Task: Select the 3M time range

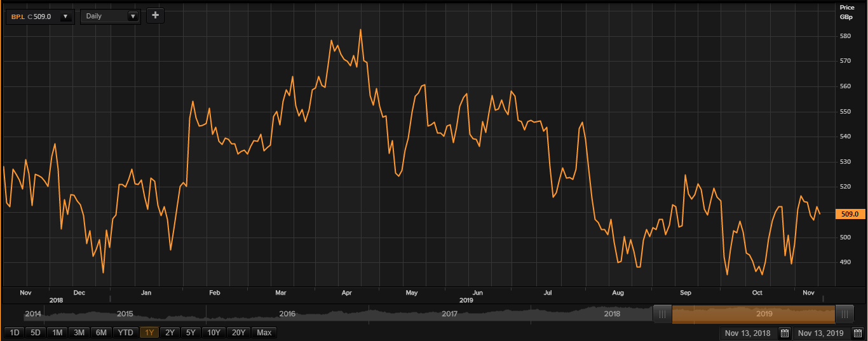Action: (x=79, y=332)
